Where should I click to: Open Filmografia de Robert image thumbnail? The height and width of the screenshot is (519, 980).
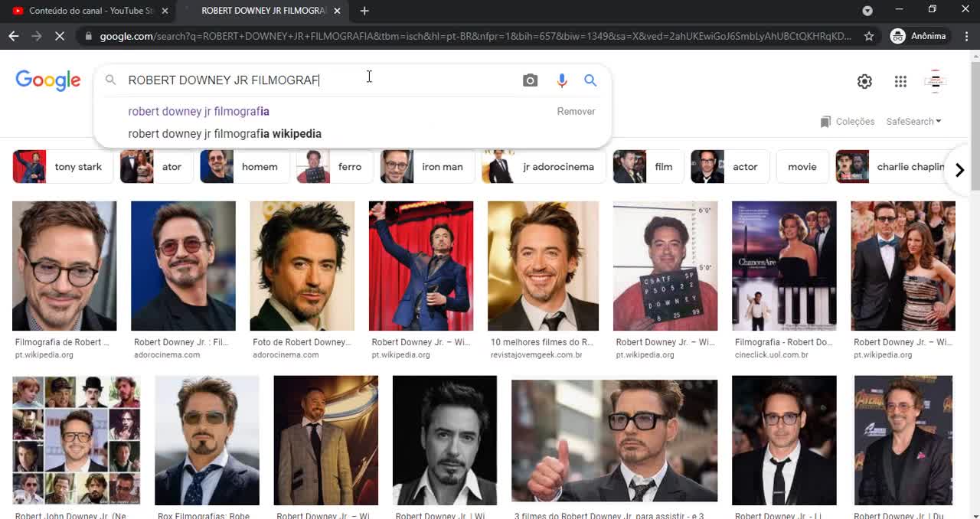click(64, 266)
